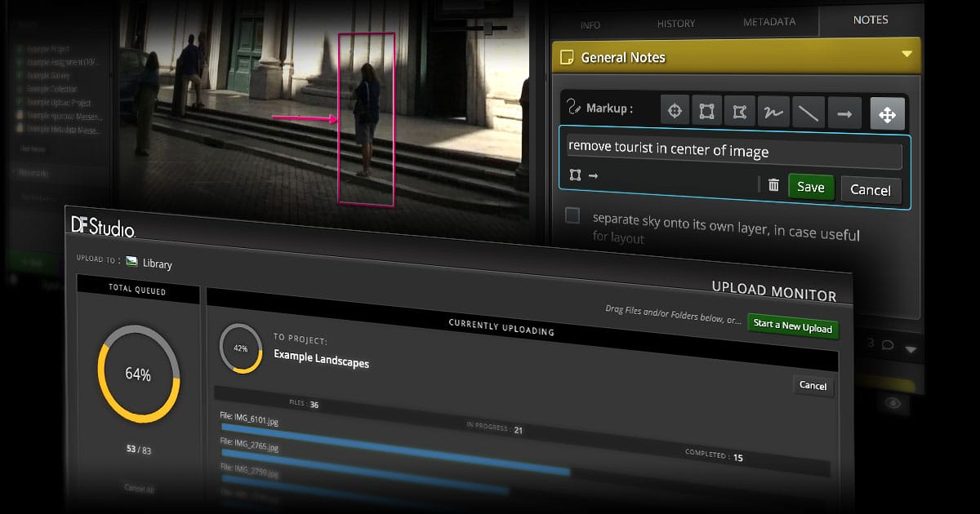Open the Info tab
Screen dimensions: 980x514
(x=590, y=25)
